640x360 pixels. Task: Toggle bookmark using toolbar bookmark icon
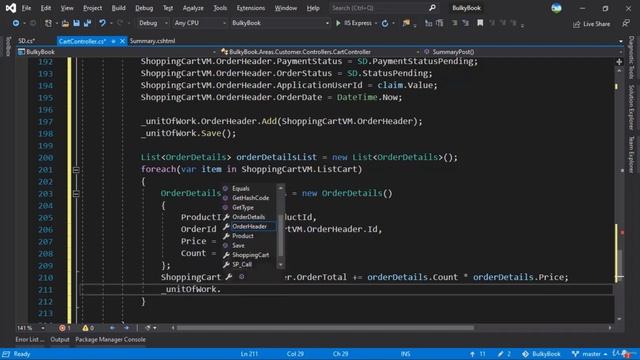tap(480, 23)
